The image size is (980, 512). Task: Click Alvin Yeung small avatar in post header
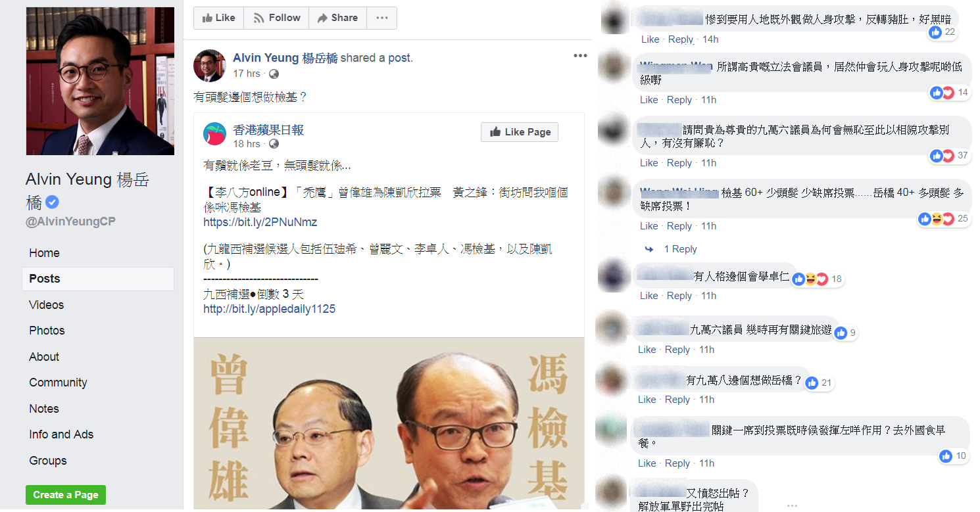(210, 65)
